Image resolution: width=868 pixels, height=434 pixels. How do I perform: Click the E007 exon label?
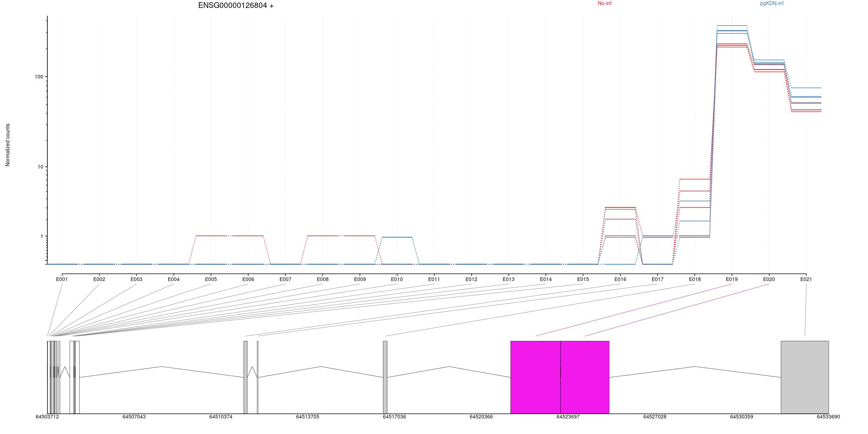point(285,279)
